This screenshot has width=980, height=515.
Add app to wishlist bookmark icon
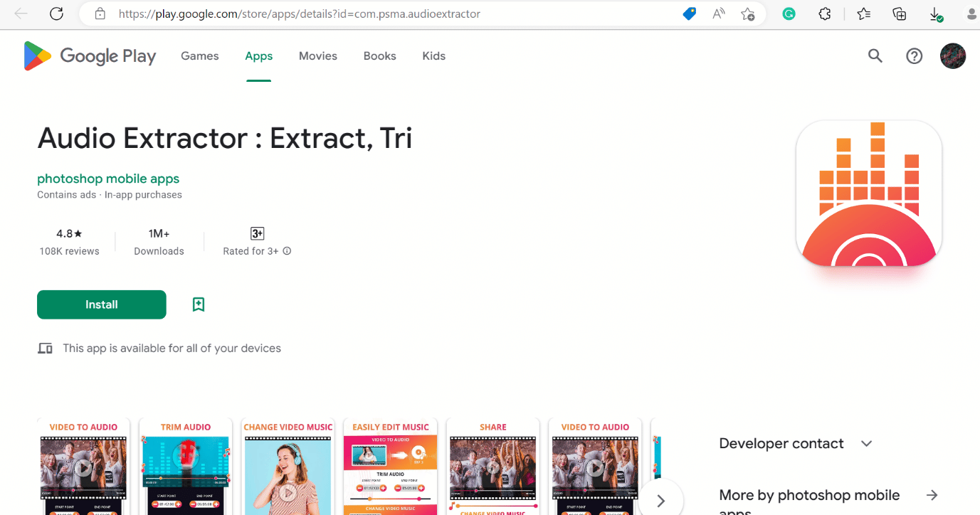tap(199, 304)
